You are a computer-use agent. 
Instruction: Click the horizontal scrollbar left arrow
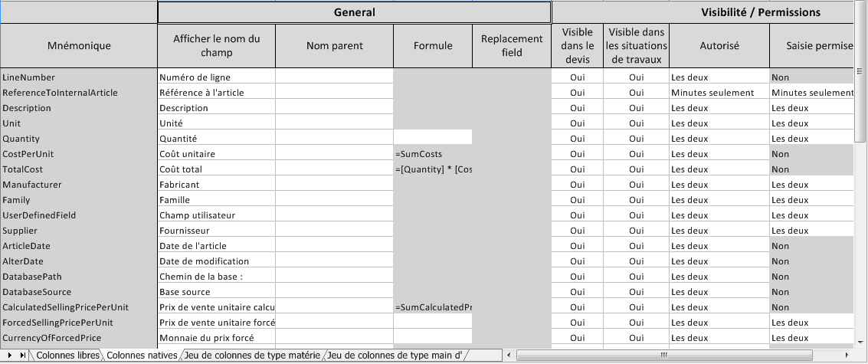(509, 355)
